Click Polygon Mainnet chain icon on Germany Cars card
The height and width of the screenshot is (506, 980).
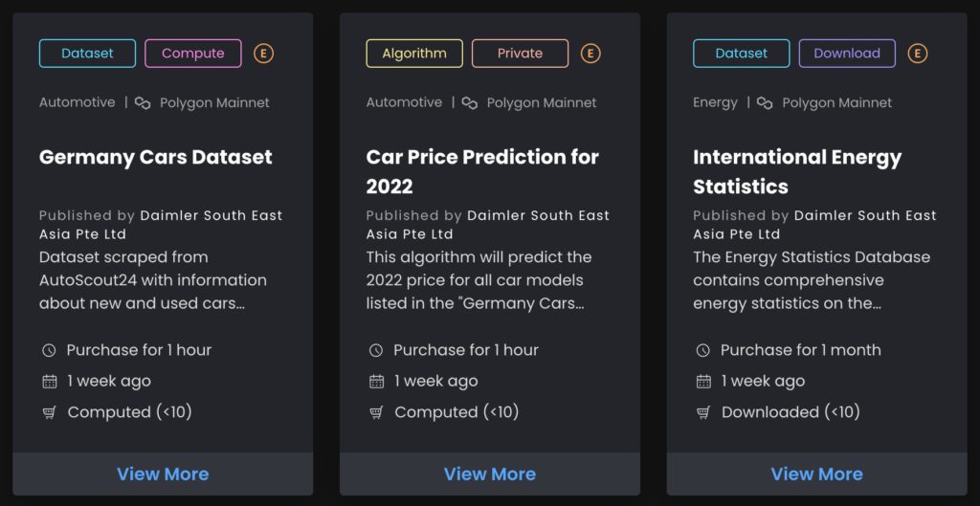pyautogui.click(x=143, y=102)
